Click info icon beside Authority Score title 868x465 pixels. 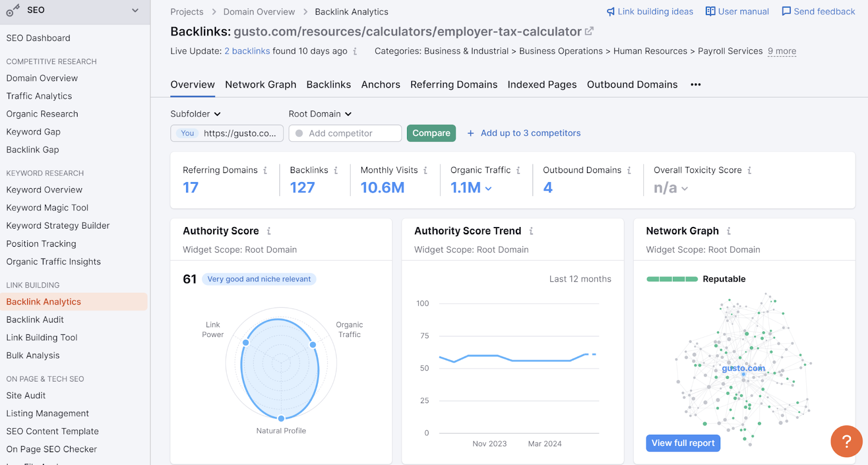269,231
